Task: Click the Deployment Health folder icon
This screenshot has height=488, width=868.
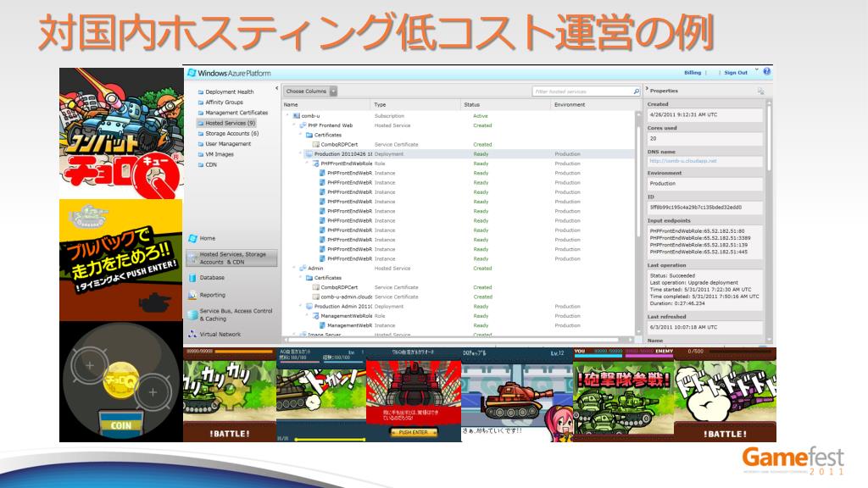Action: [200, 92]
